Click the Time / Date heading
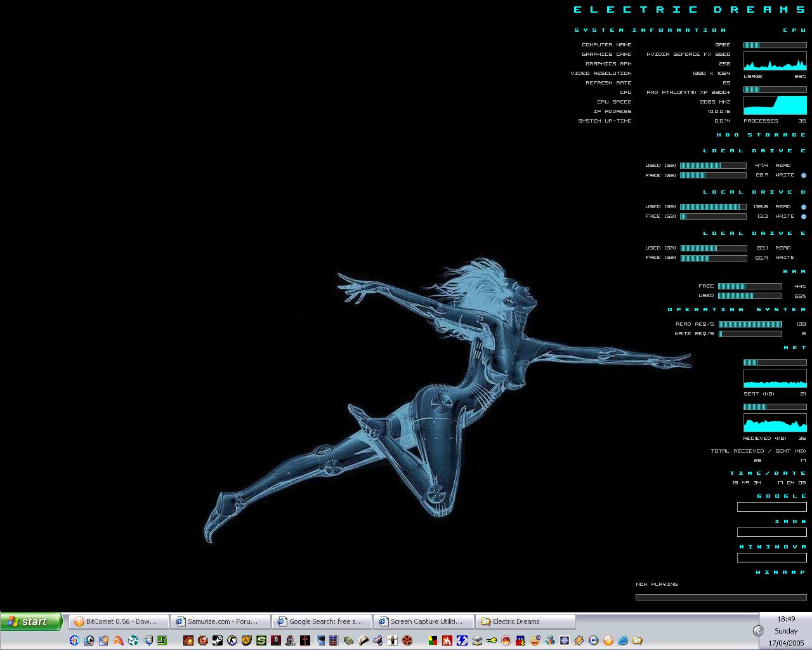 (x=768, y=473)
